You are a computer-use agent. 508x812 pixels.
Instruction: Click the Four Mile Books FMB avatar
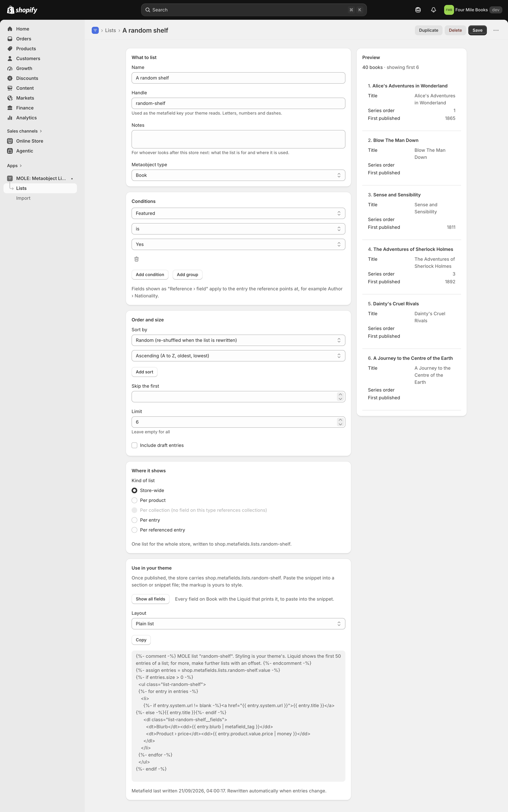coord(449,10)
